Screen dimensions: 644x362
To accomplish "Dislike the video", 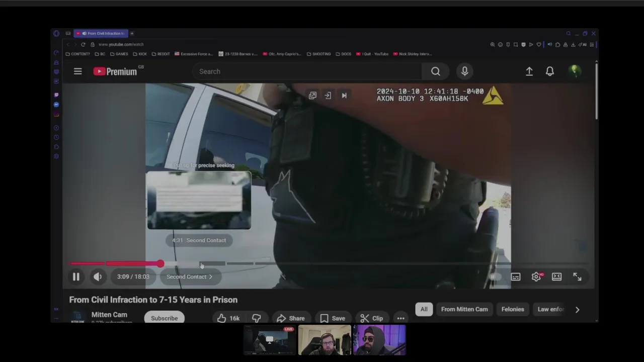I will (257, 318).
